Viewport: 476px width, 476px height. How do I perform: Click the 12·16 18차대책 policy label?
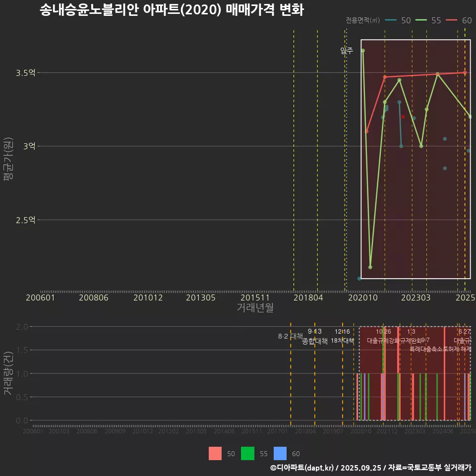pos(342,336)
